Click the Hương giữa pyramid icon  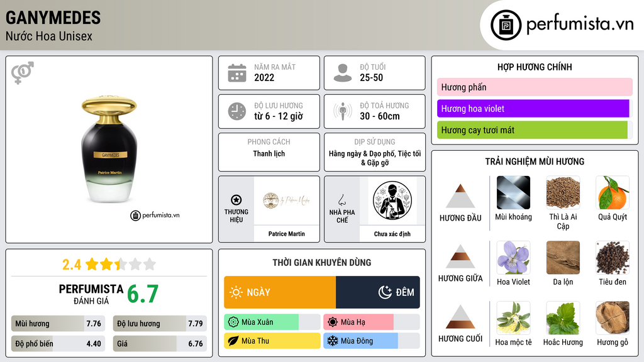(x=460, y=256)
